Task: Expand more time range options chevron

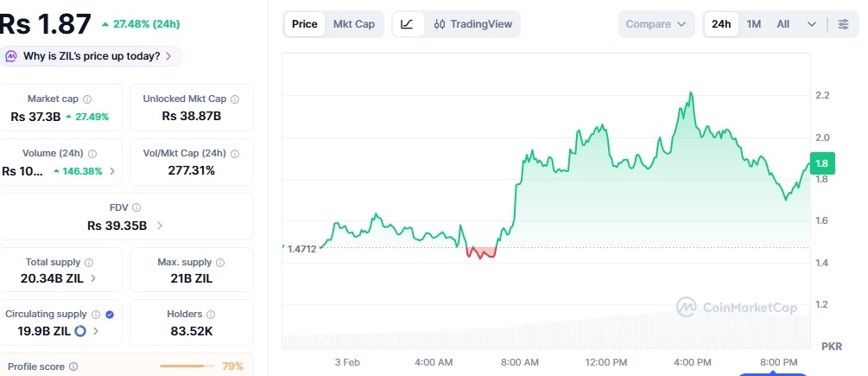Action: [x=812, y=24]
